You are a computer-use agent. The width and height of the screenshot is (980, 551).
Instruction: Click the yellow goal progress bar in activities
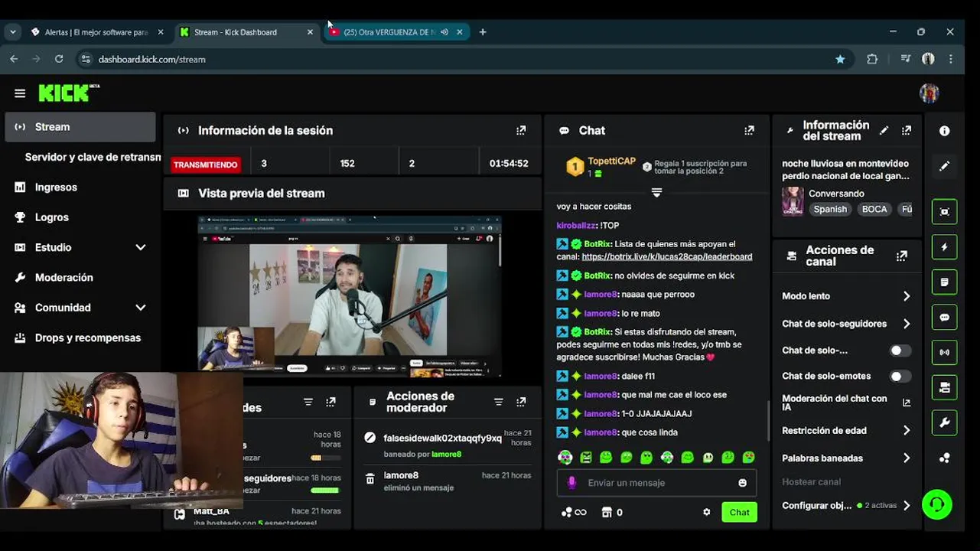pyautogui.click(x=326, y=458)
